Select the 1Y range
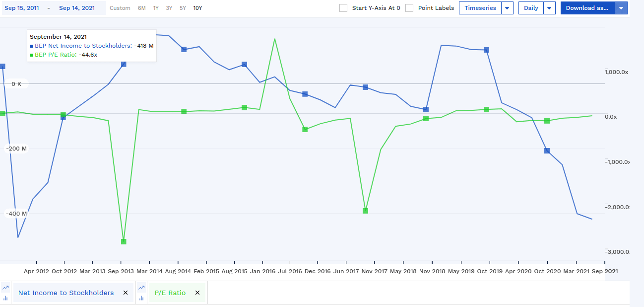644x307 pixels. pos(156,8)
